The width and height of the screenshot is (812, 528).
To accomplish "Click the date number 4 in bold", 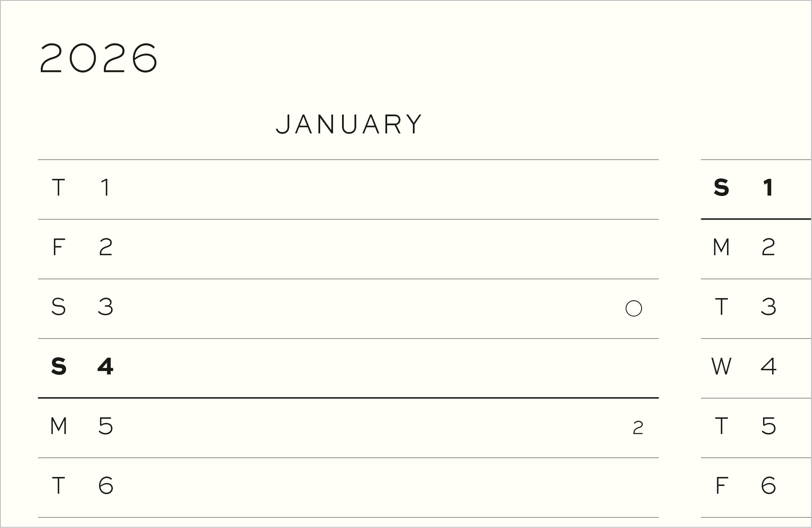I will [x=105, y=367].
